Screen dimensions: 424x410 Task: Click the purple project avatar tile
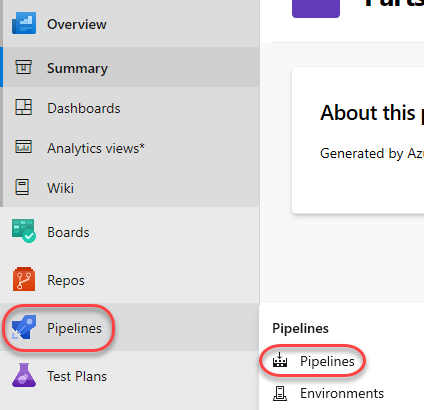tap(316, 9)
